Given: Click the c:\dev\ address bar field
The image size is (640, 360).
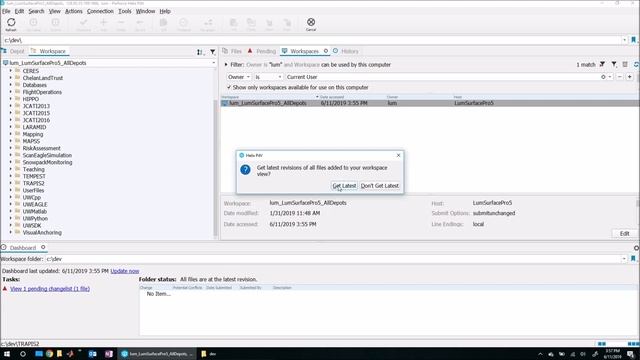Looking at the screenshot, I should [312, 40].
